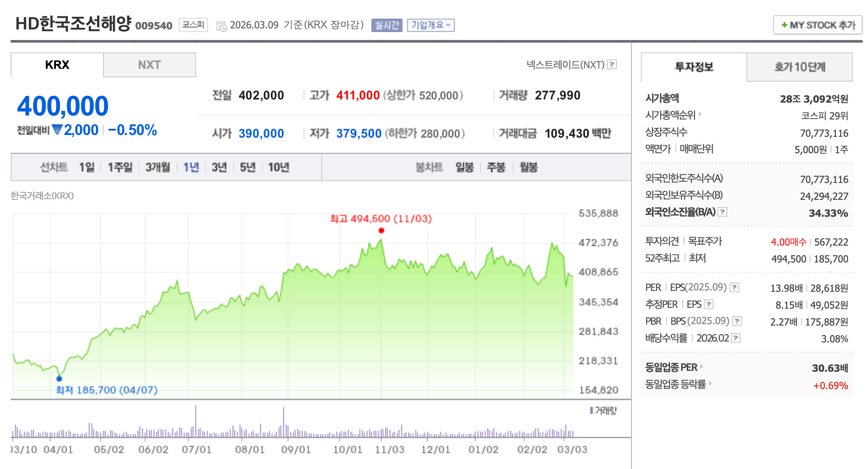Click the target price 567,222
Image resolution: width=868 pixels, height=469 pixels.
(831, 242)
